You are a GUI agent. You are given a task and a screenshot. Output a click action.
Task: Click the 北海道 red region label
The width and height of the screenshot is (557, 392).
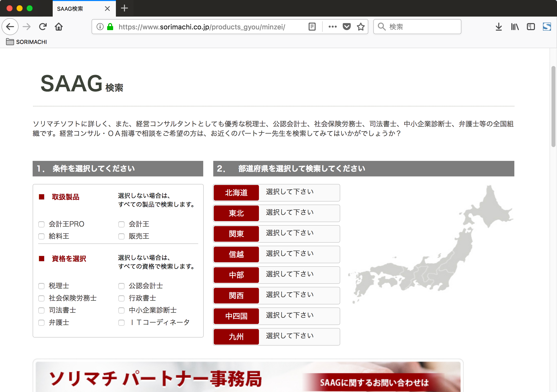236,193
